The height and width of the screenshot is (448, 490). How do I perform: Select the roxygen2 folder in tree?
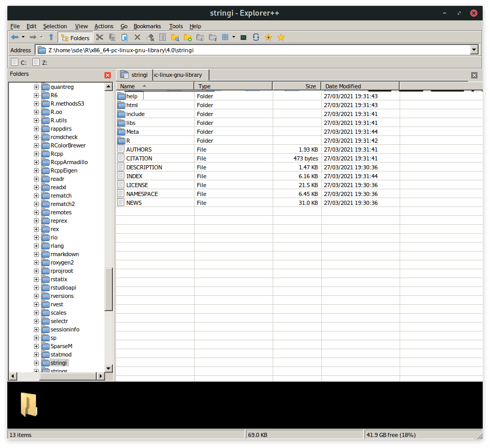point(58,262)
